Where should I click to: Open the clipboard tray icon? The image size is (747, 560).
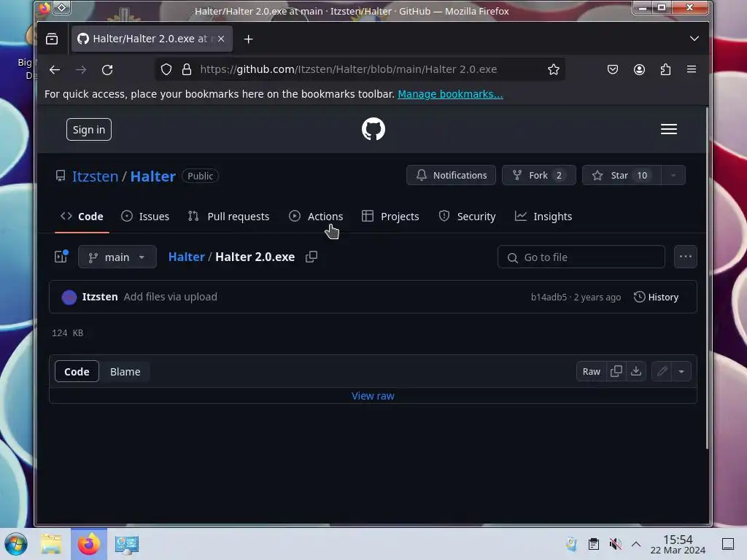pyautogui.click(x=594, y=544)
